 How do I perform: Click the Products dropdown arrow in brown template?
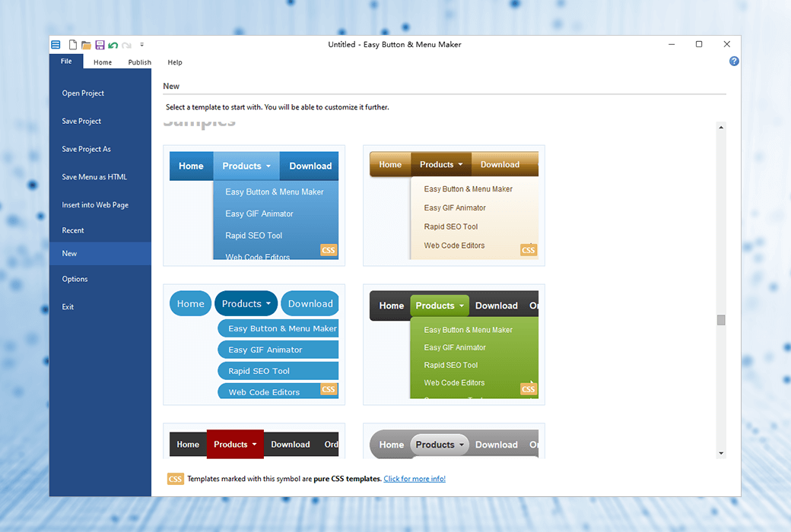[460, 165]
